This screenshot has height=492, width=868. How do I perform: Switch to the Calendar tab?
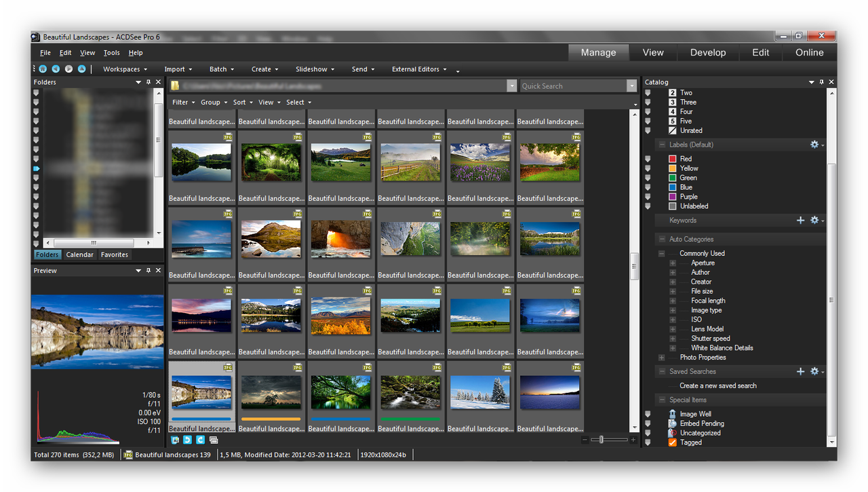(80, 254)
